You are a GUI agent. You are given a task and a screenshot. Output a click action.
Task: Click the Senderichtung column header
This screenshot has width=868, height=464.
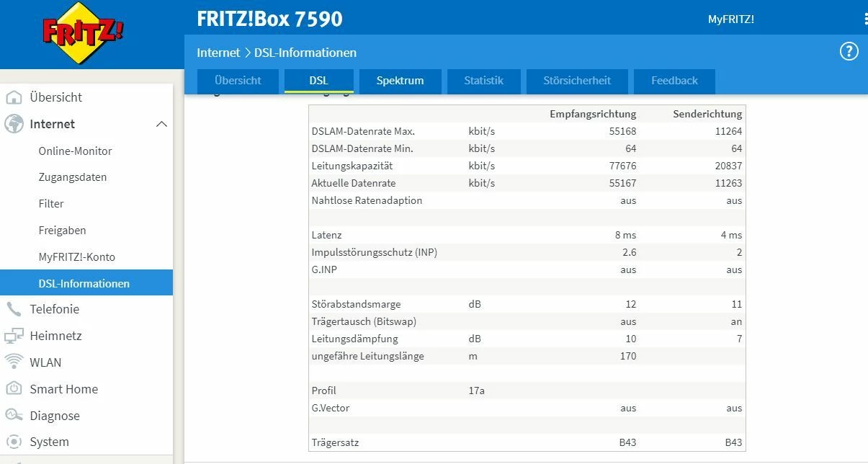coord(707,114)
